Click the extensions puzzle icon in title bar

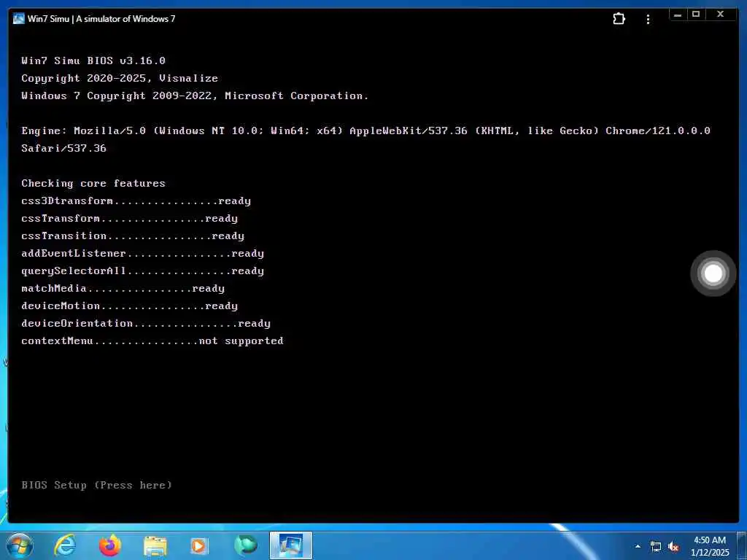tap(619, 19)
